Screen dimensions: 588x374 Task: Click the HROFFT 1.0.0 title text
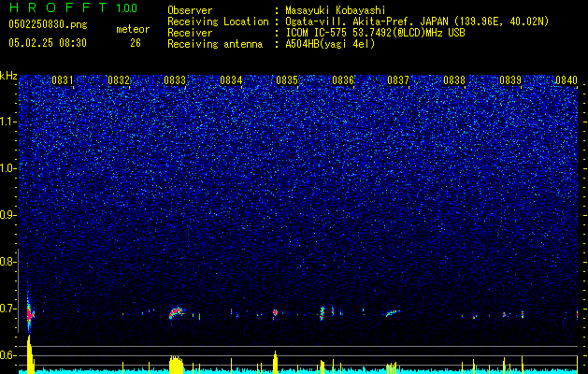73,7
